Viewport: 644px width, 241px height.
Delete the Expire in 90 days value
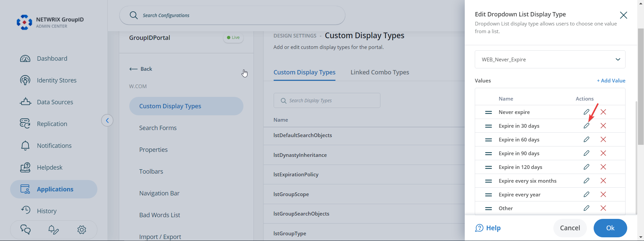(x=603, y=153)
